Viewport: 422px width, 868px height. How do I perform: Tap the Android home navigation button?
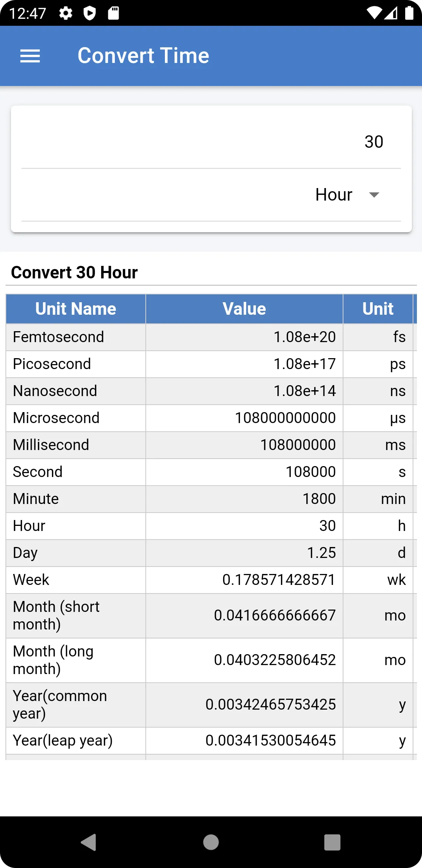point(211,842)
